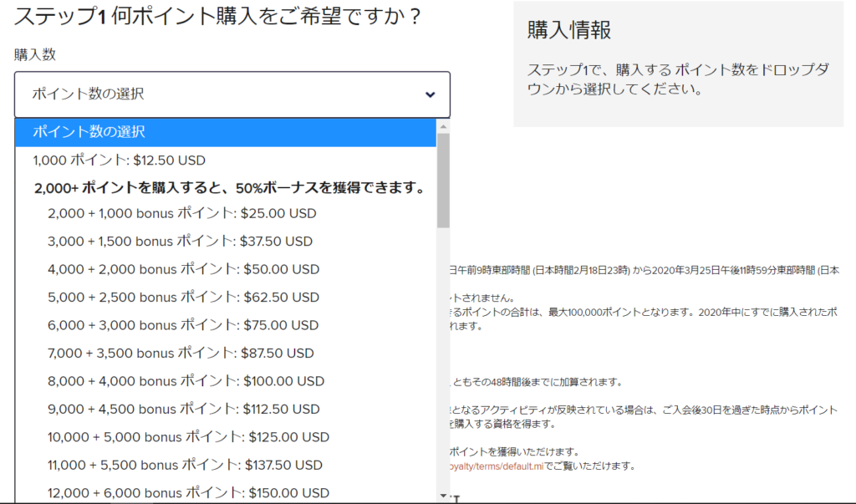Choose 10,000 + 5,000 bonus for $125.00
856x504 pixels.
pyautogui.click(x=188, y=437)
